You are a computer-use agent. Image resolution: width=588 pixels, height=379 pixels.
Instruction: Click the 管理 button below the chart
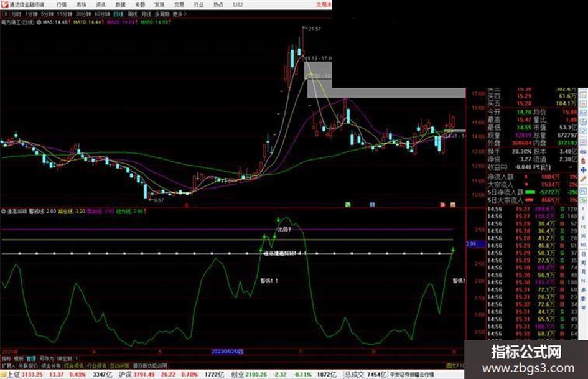pos(31,358)
